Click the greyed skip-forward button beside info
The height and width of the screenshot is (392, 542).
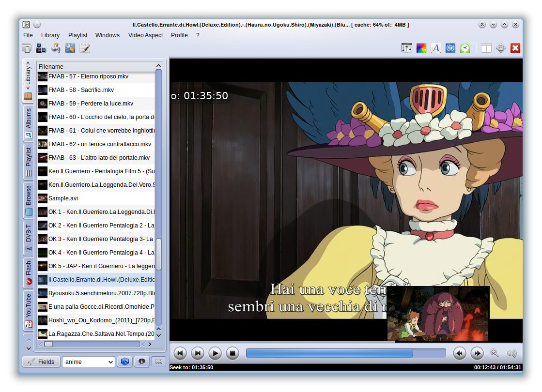[159, 362]
